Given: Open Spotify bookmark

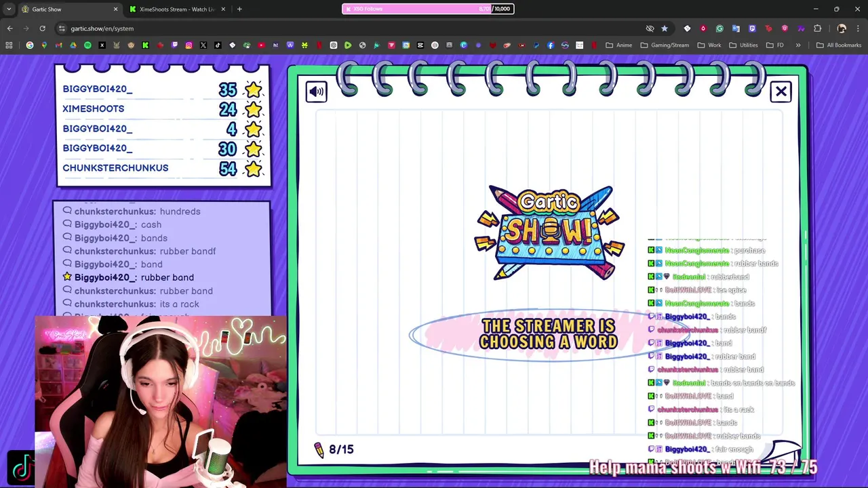Looking at the screenshot, I should (x=87, y=45).
